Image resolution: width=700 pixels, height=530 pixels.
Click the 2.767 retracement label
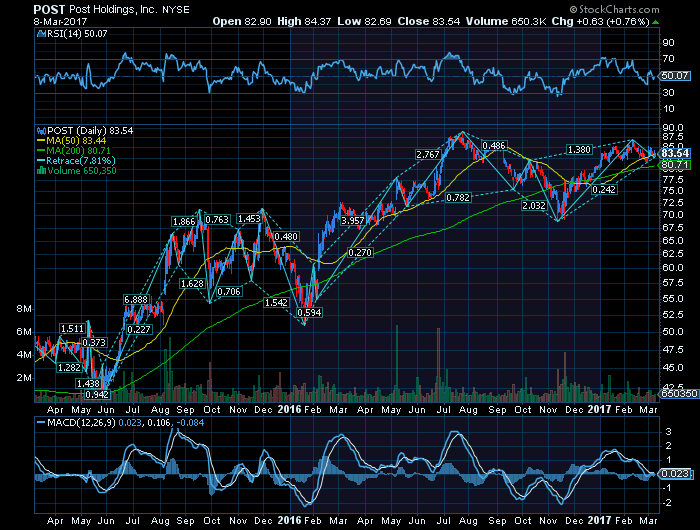tap(428, 154)
